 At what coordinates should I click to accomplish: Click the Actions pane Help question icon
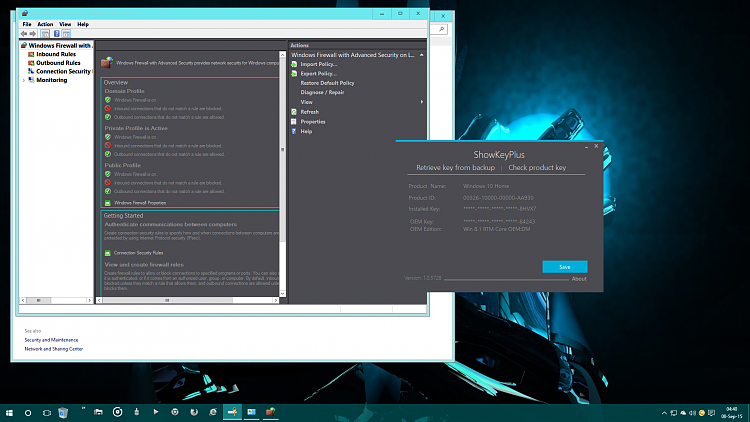294,131
